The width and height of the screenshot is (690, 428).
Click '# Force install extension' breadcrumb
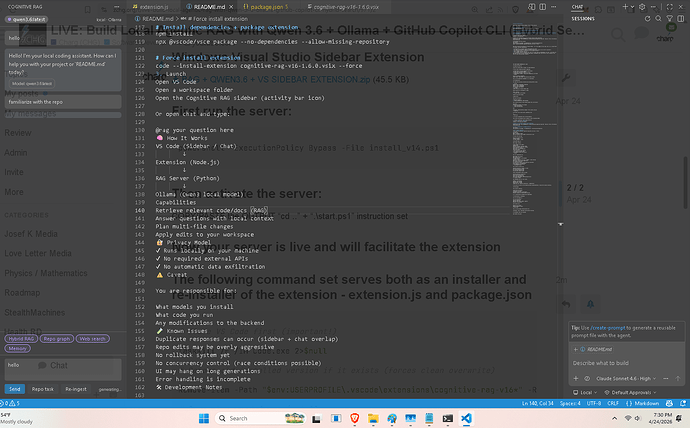(x=217, y=19)
